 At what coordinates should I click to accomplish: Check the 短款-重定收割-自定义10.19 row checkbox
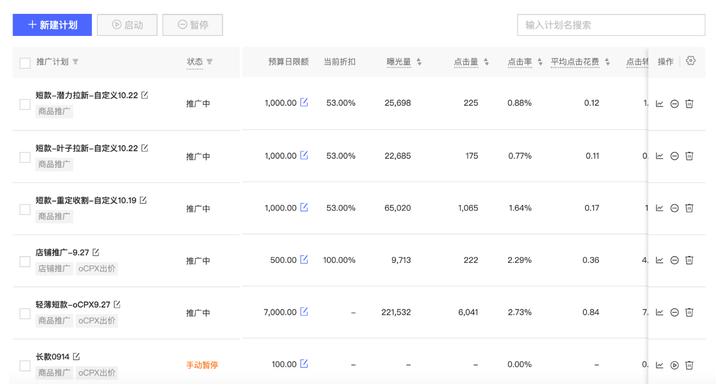tap(25, 209)
